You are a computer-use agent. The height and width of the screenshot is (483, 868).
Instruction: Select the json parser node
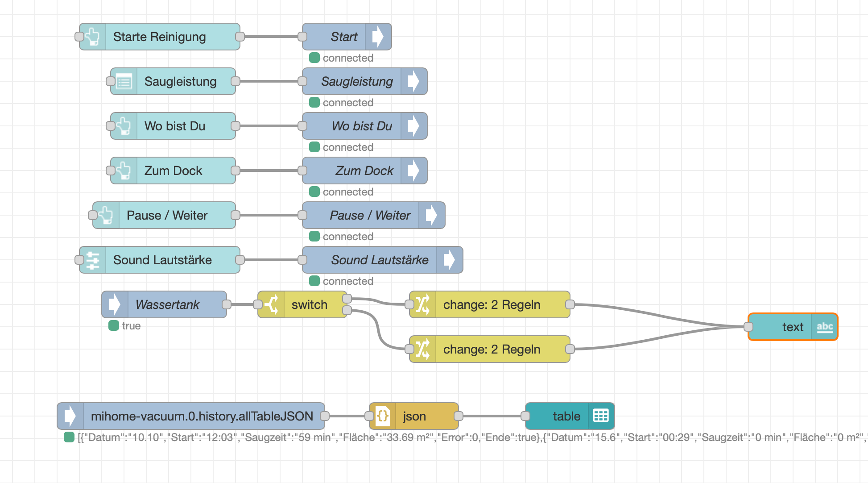click(x=414, y=416)
